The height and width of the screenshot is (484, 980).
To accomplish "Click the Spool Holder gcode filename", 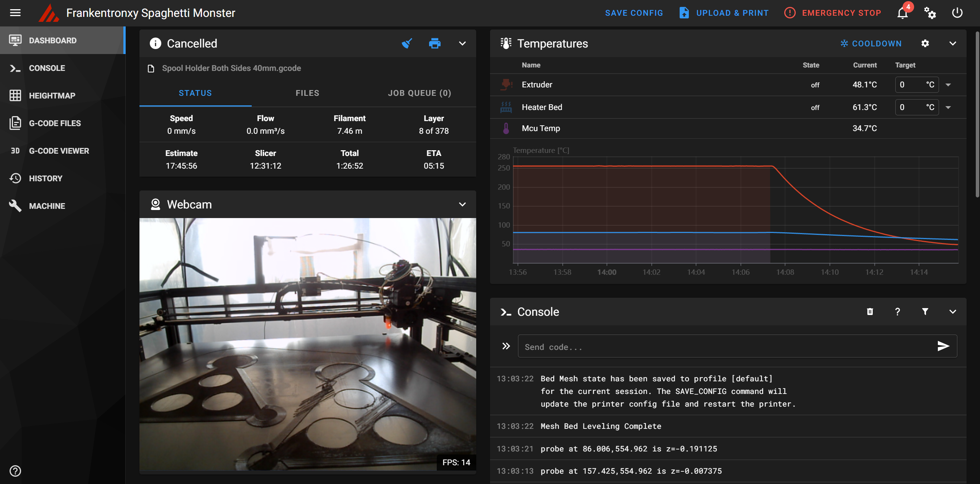I will pyautogui.click(x=231, y=68).
